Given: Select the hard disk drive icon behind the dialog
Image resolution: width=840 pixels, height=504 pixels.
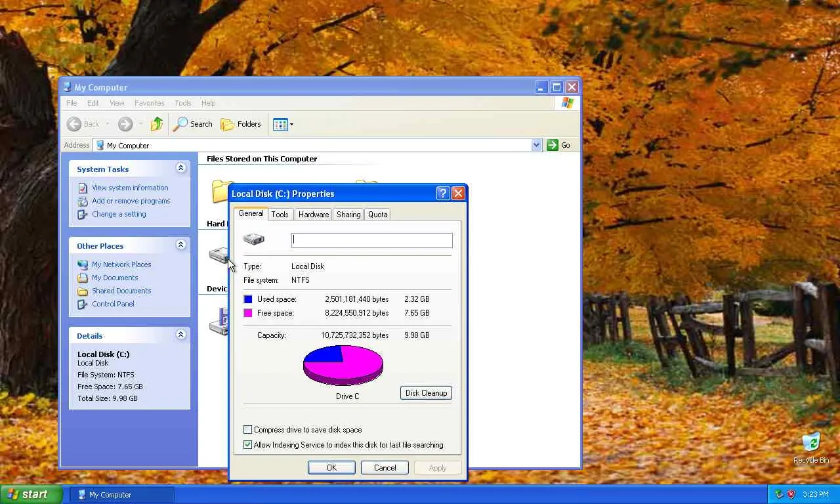Looking at the screenshot, I should tap(219, 255).
